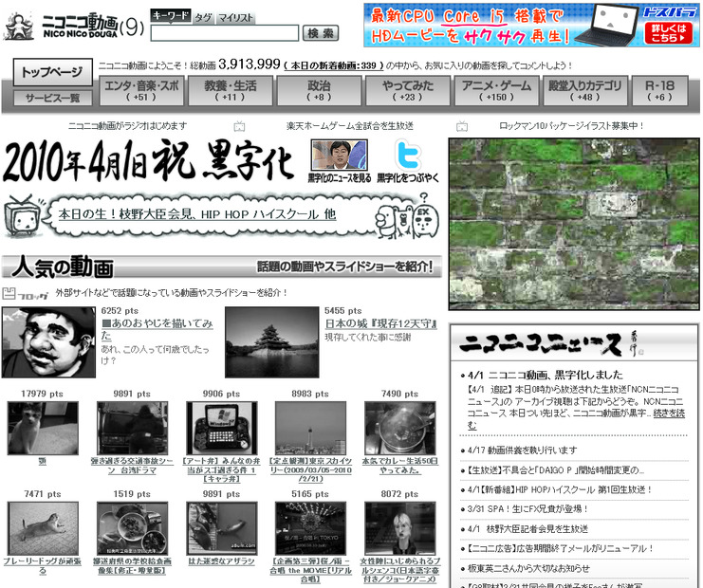Image resolution: width=703 pixels, height=588 pixels.
Task: Switch to the キーワード search tab
Action: [x=171, y=16]
